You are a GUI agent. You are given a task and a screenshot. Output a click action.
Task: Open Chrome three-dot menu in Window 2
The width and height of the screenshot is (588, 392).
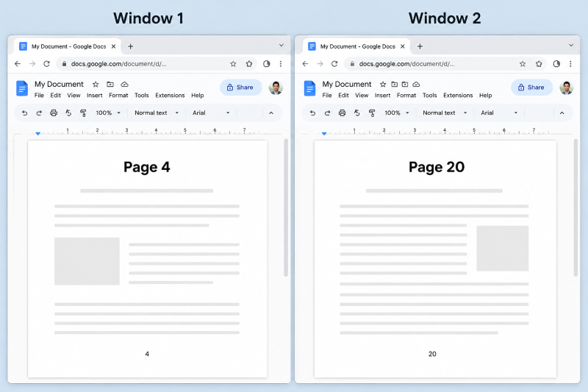coord(570,64)
